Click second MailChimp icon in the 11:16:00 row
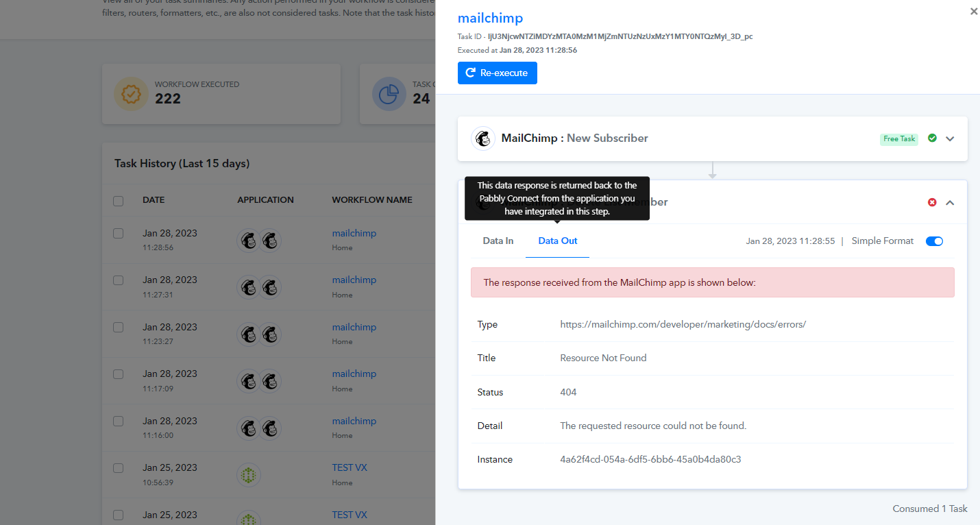This screenshot has width=980, height=525. 270,428
